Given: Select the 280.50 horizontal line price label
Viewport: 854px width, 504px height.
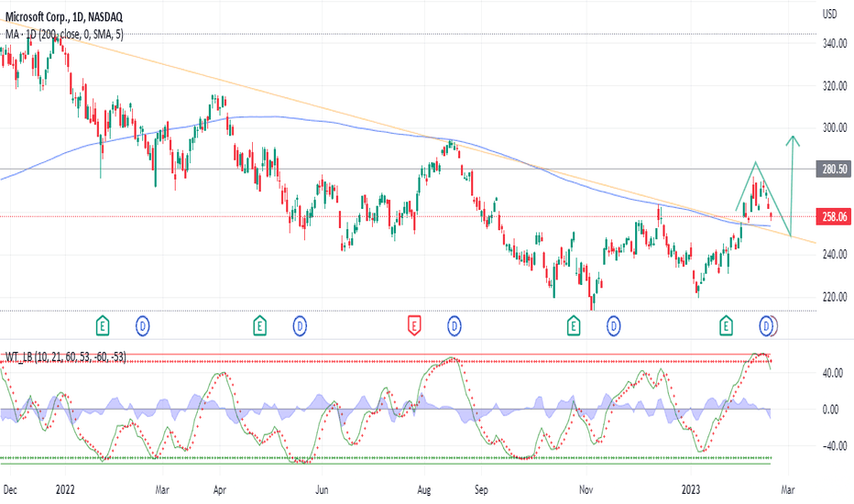Looking at the screenshot, I should coord(834,169).
